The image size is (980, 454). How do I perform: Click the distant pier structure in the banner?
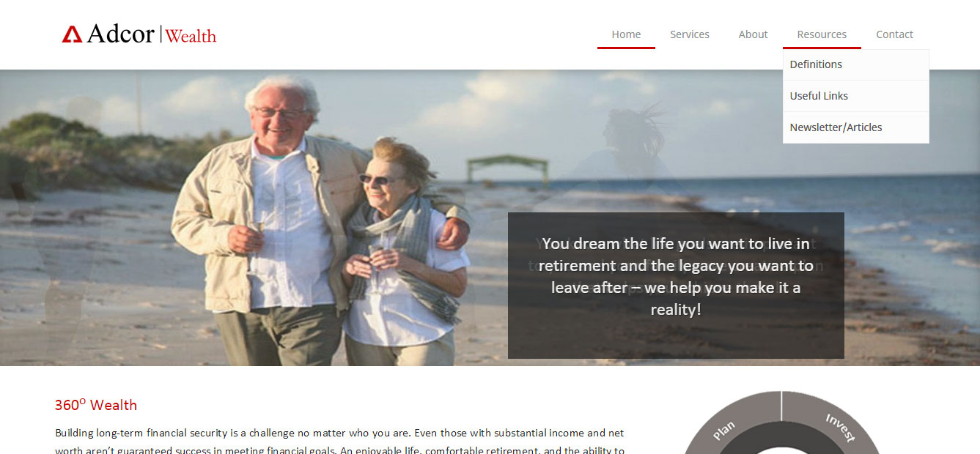507,169
